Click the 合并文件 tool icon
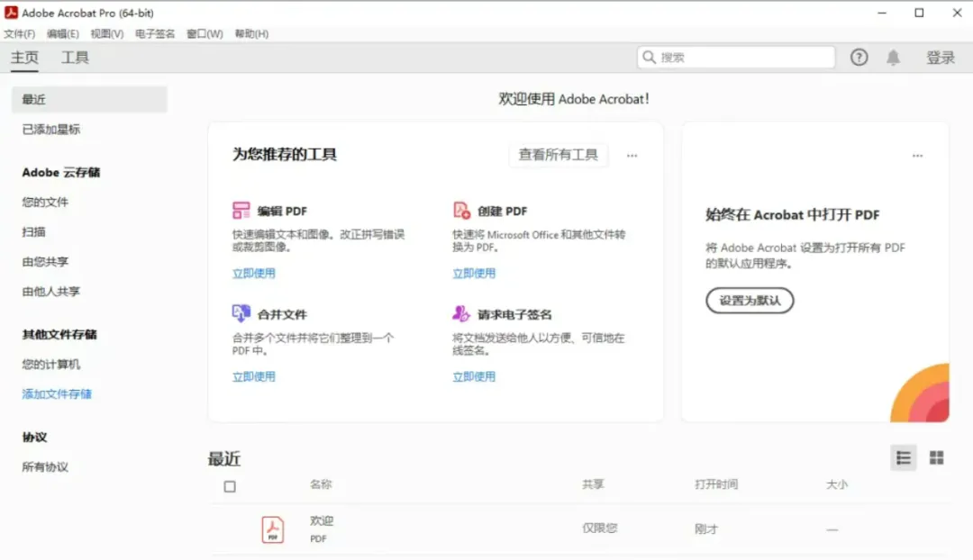This screenshot has height=560, width=973. (x=241, y=313)
